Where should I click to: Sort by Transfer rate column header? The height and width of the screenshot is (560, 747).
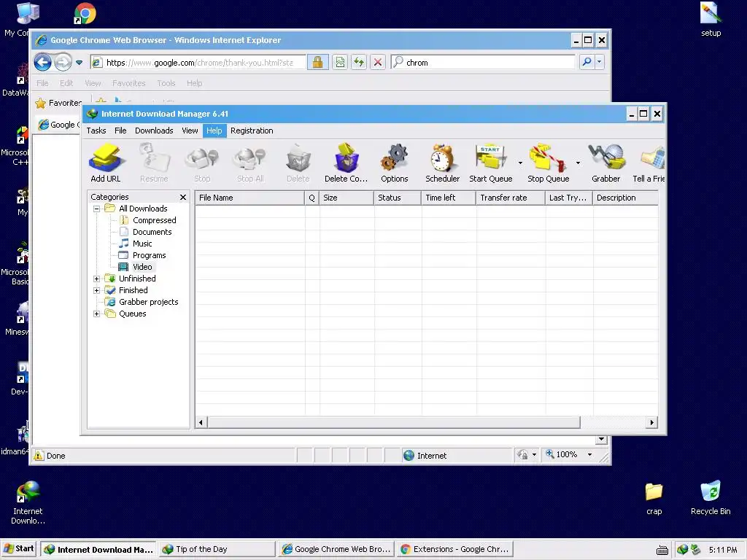[x=511, y=198]
